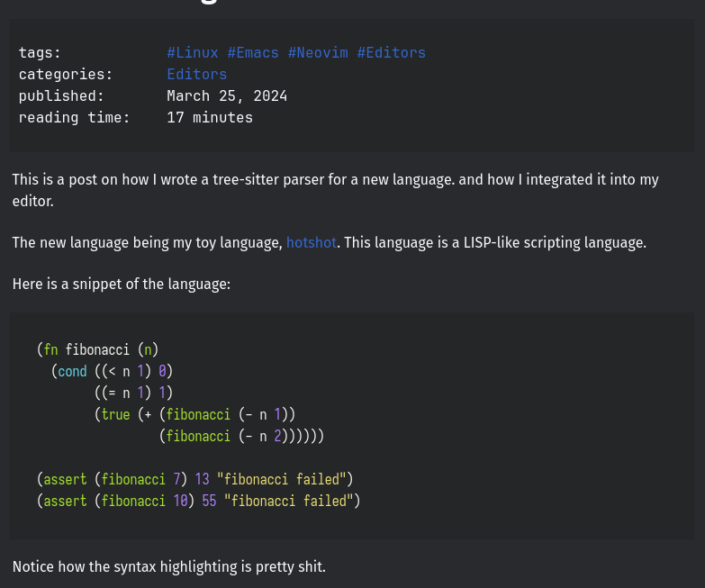The width and height of the screenshot is (705, 588).
Task: Visit the hotshot language link
Action: (311, 243)
